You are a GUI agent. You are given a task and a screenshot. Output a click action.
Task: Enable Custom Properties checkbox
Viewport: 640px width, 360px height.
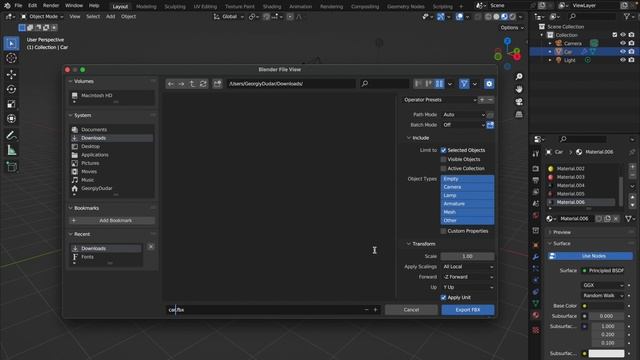443,231
